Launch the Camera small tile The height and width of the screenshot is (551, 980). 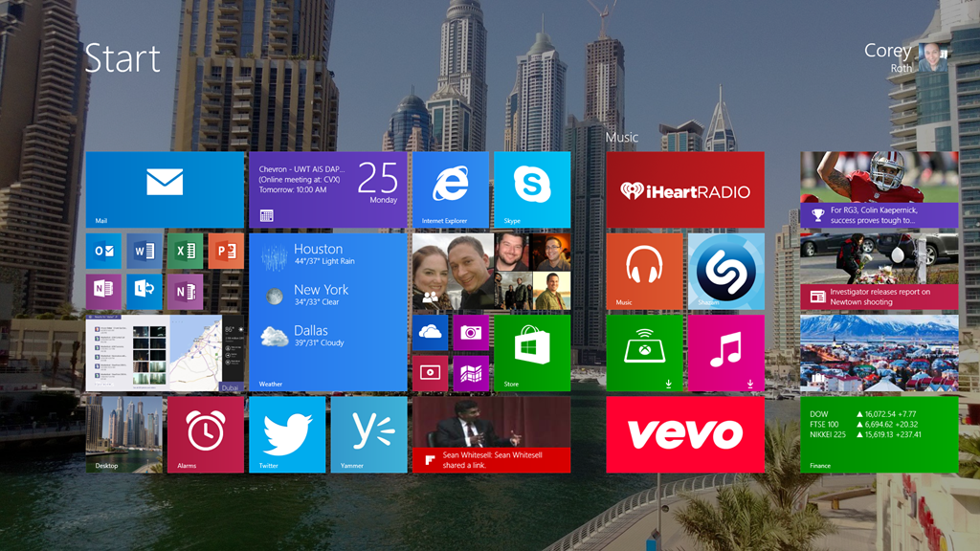pos(471,332)
